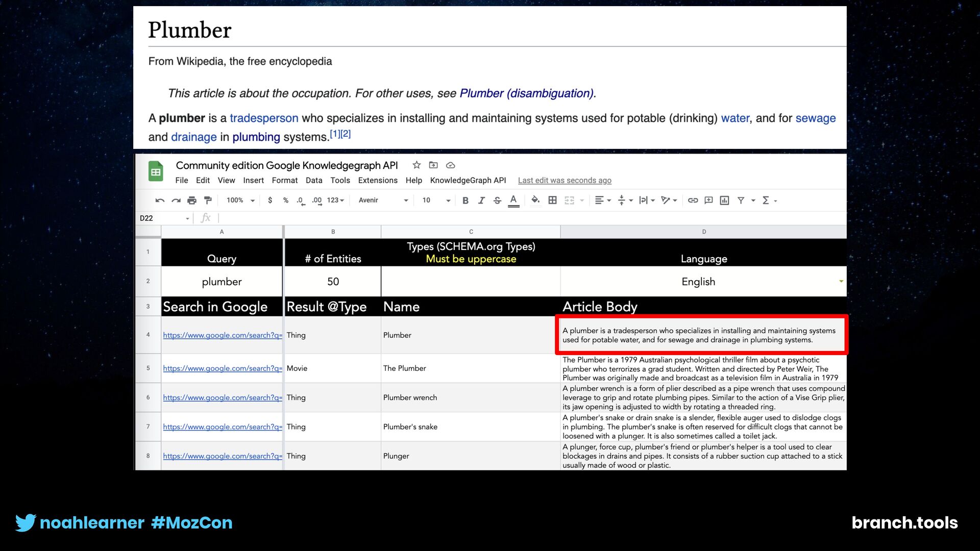This screenshot has width=980, height=551.
Task: Open search link for Plunger row
Action: tap(223, 456)
